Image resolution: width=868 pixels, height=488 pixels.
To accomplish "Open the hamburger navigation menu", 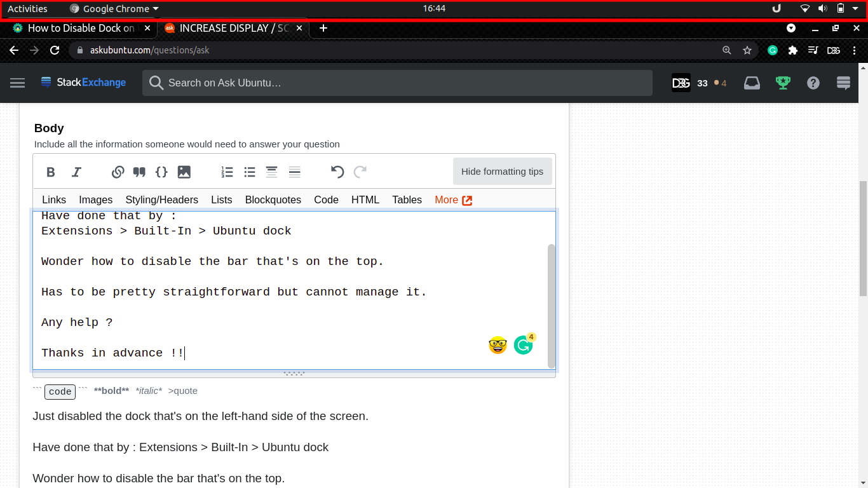I will (17, 83).
